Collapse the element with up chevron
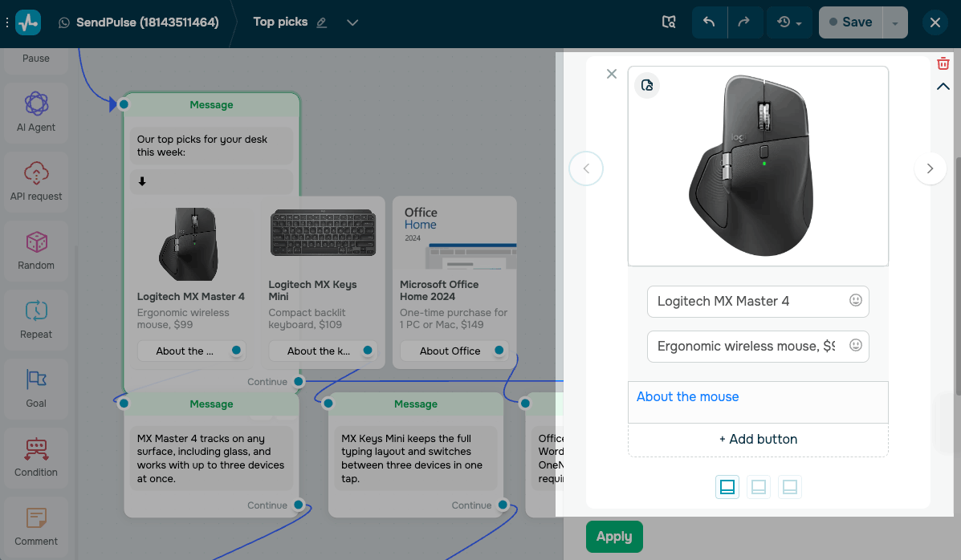Image resolution: width=961 pixels, height=560 pixels. (943, 87)
